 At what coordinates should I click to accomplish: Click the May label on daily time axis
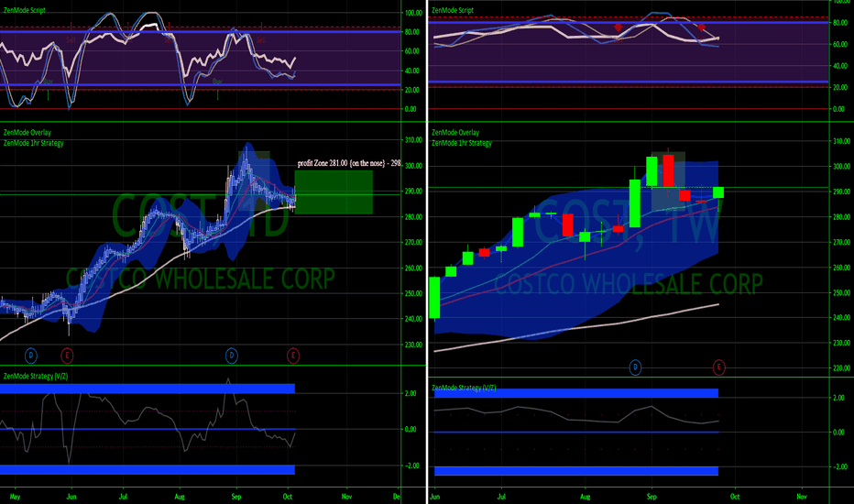[16, 497]
